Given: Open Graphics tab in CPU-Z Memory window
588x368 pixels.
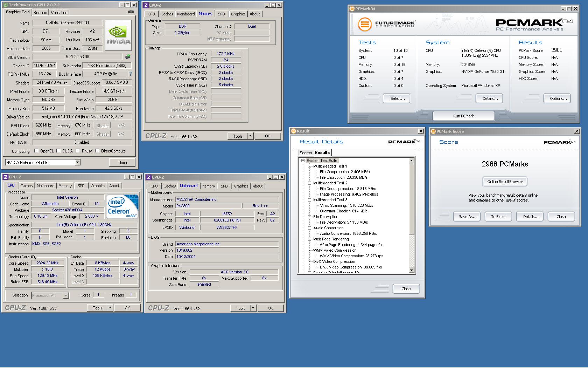Looking at the screenshot, I should click(238, 14).
